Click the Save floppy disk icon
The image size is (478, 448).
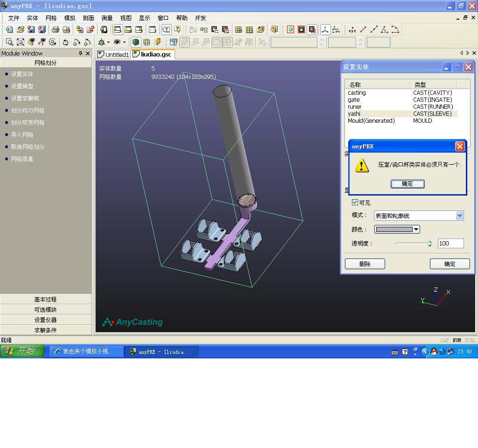click(31, 29)
